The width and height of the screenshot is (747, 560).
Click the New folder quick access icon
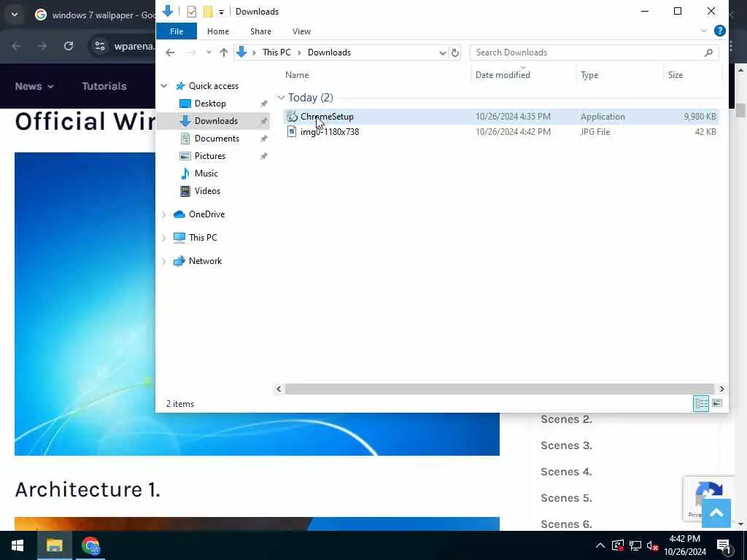(x=208, y=12)
